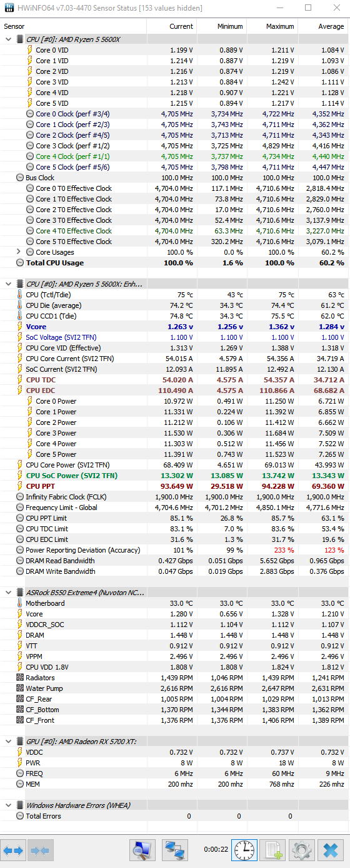Open the system summary monitor with magnifier icon
The width and height of the screenshot is (350, 868).
(x=142, y=850)
